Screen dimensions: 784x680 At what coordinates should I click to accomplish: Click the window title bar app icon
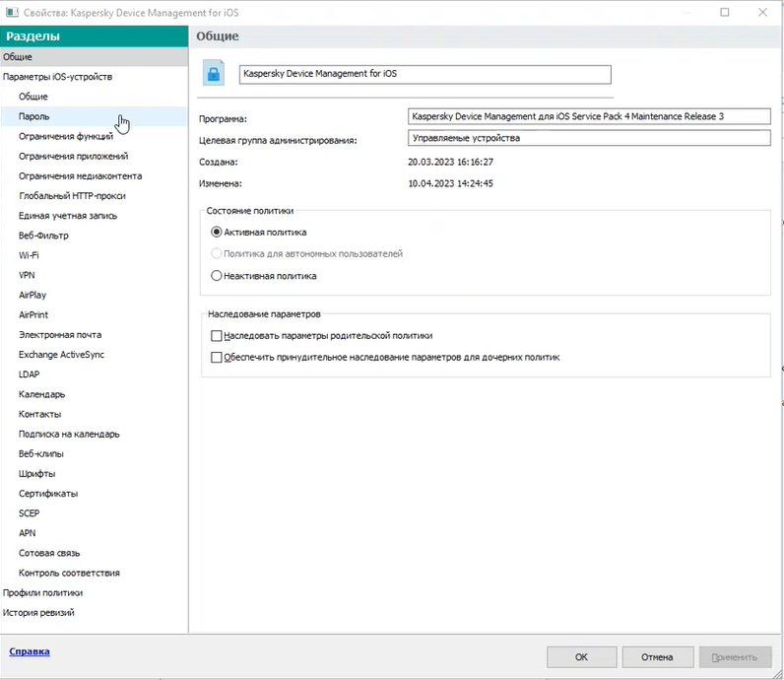(x=12, y=12)
